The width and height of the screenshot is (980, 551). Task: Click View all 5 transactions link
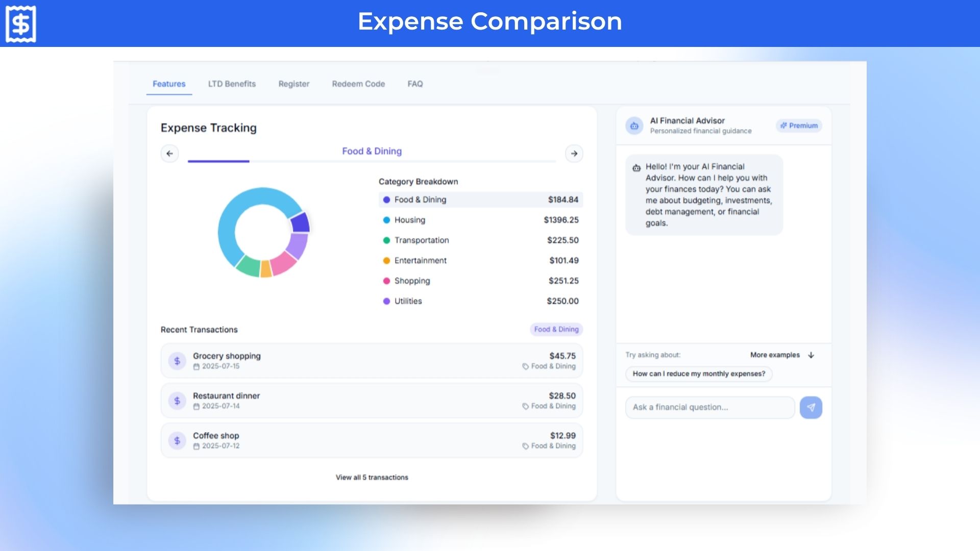372,478
